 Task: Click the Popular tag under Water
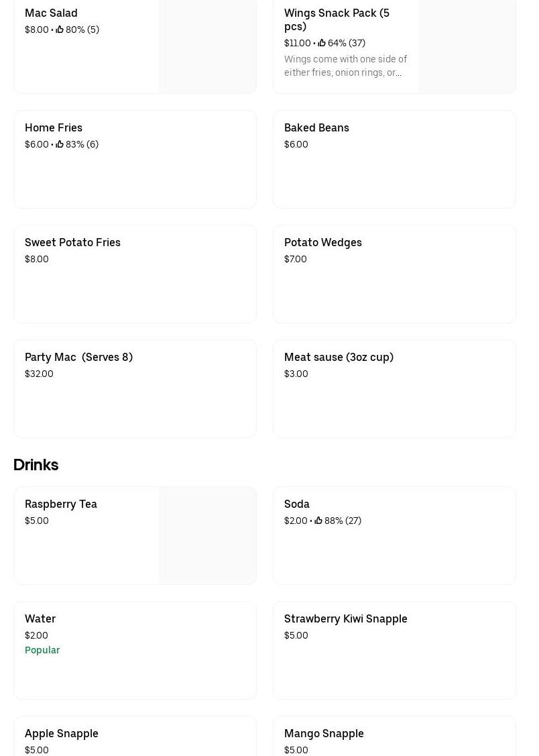(42, 650)
